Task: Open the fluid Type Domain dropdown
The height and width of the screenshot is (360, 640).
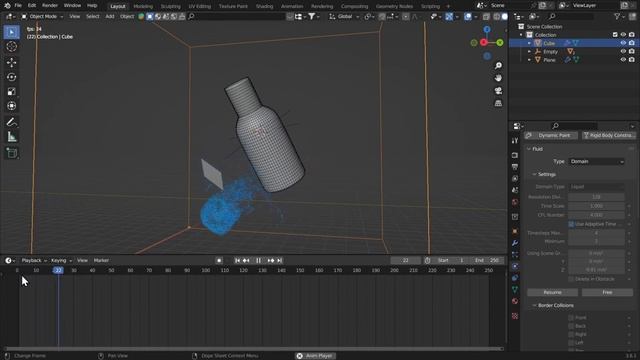Action: click(x=596, y=162)
